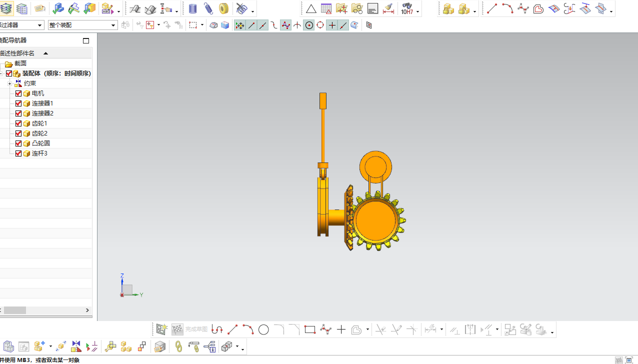Select the arc tool in top-right toolbar
The width and height of the screenshot is (638, 364).
[507, 8]
